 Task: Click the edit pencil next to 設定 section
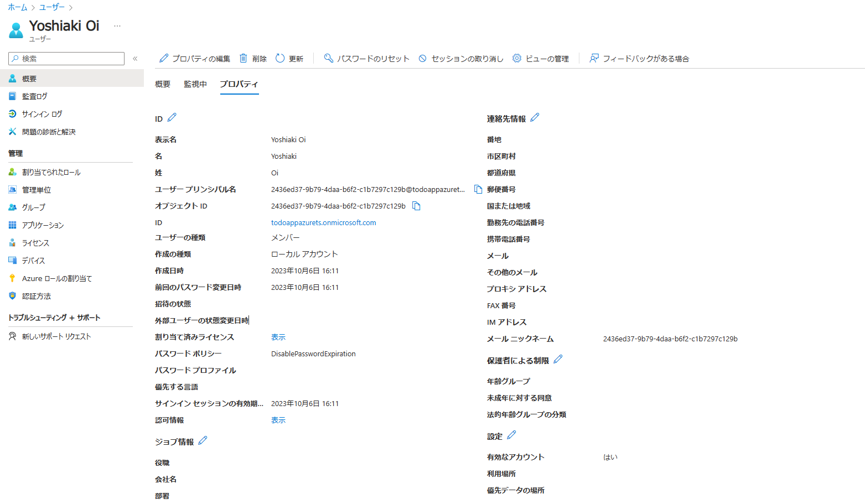coord(511,435)
